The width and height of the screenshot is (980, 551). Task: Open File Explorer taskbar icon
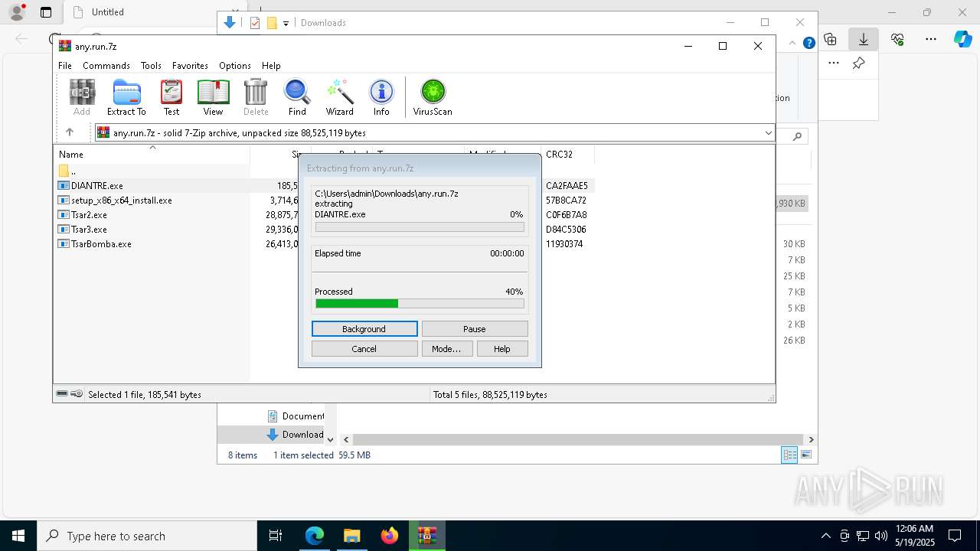pyautogui.click(x=351, y=536)
